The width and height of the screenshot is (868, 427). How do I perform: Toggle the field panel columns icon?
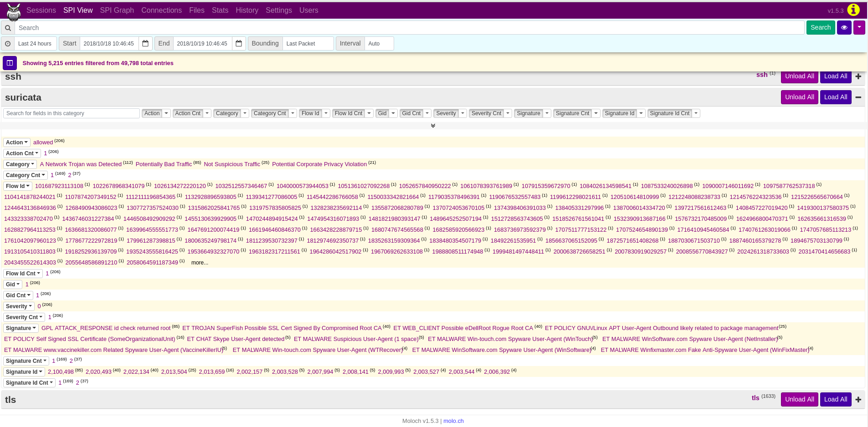[x=10, y=63]
